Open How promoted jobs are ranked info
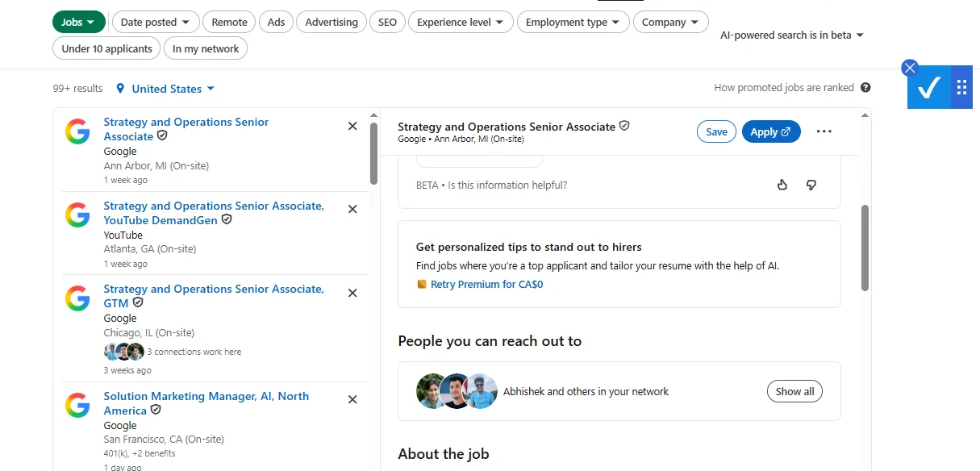This screenshot has height=471, width=980. 784,88
